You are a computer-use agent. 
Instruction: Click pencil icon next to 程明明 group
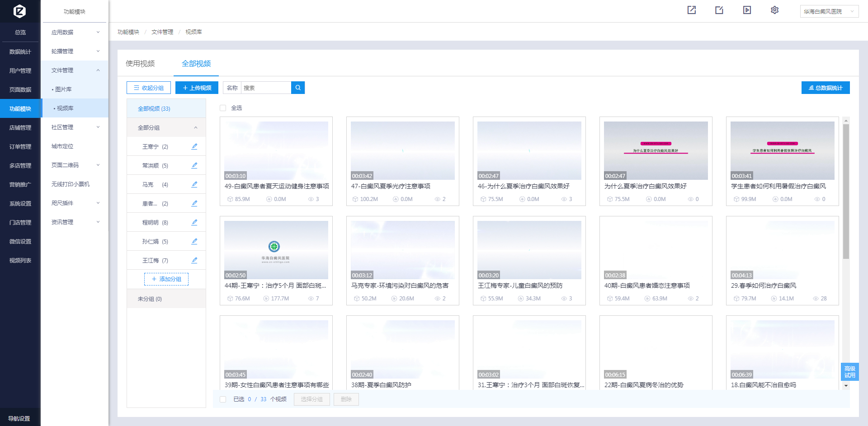194,222
